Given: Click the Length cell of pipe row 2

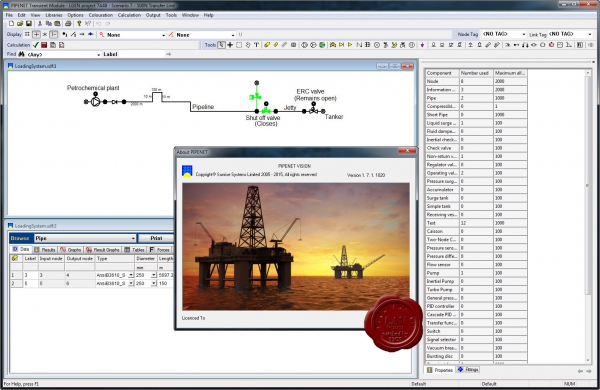Looking at the screenshot, I should point(165,283).
